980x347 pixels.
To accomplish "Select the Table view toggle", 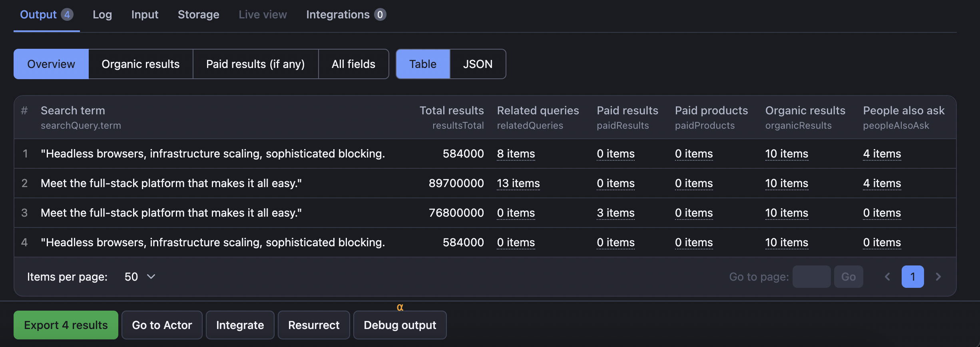I will coord(423,64).
